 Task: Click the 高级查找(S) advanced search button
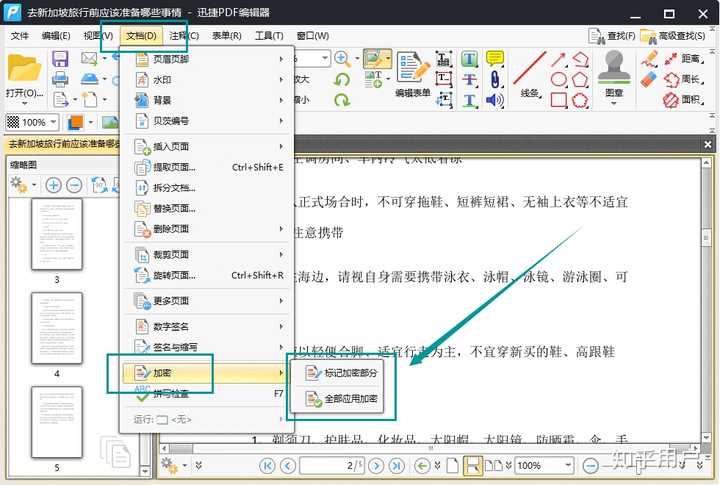[673, 36]
